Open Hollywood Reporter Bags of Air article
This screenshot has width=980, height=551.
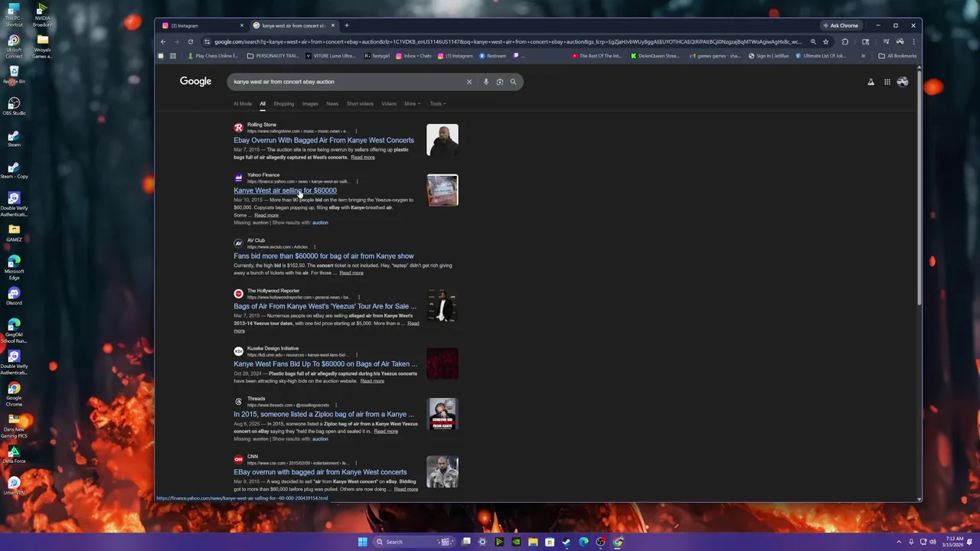coord(325,306)
